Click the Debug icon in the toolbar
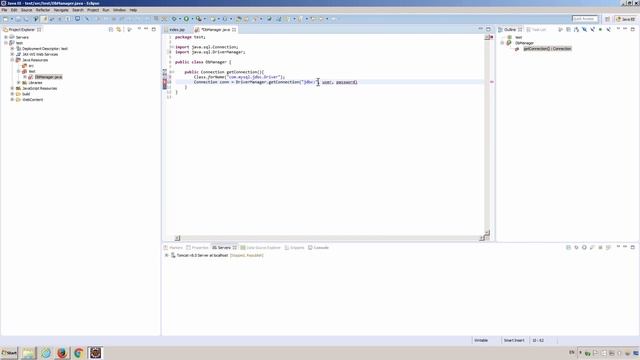The image size is (640, 360). (x=174, y=19)
